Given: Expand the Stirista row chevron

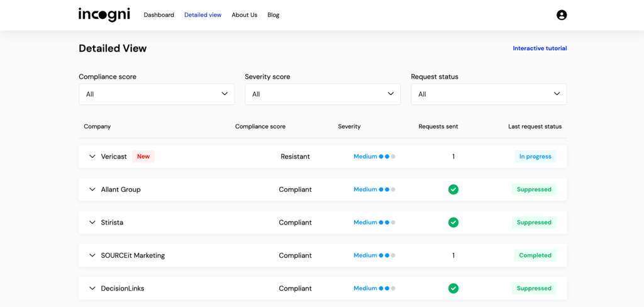Looking at the screenshot, I should 92,222.
